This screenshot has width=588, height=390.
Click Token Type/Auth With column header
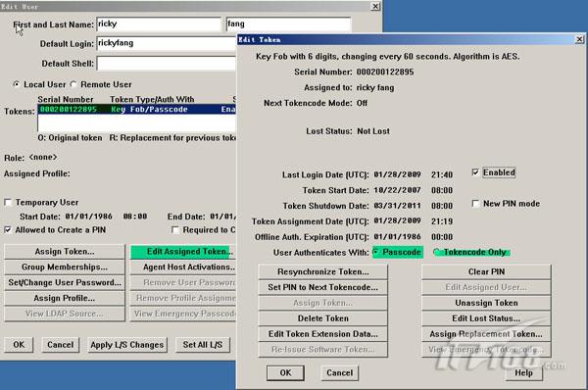[152, 99]
